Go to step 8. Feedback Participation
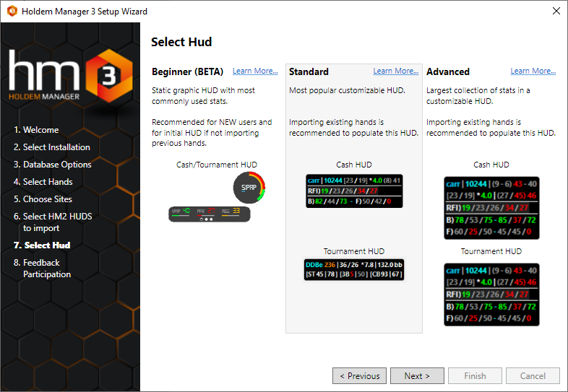Viewport: 568px width, 392px height. point(43,269)
